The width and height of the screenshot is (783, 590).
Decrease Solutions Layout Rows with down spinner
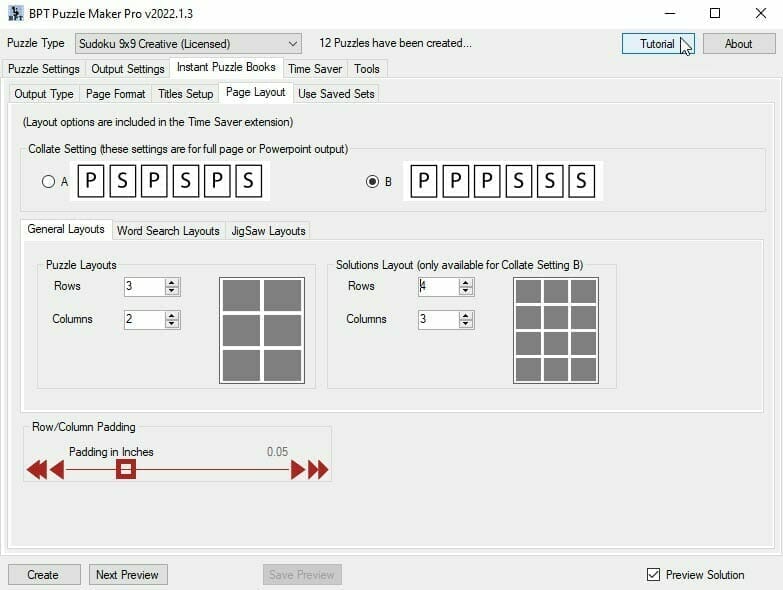pyautogui.click(x=466, y=291)
